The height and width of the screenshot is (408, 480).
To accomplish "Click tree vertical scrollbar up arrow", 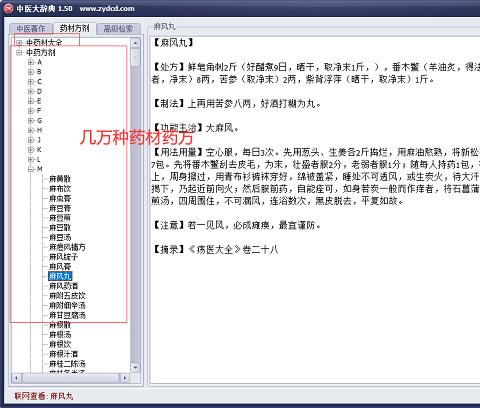I will pyautogui.click(x=135, y=43).
